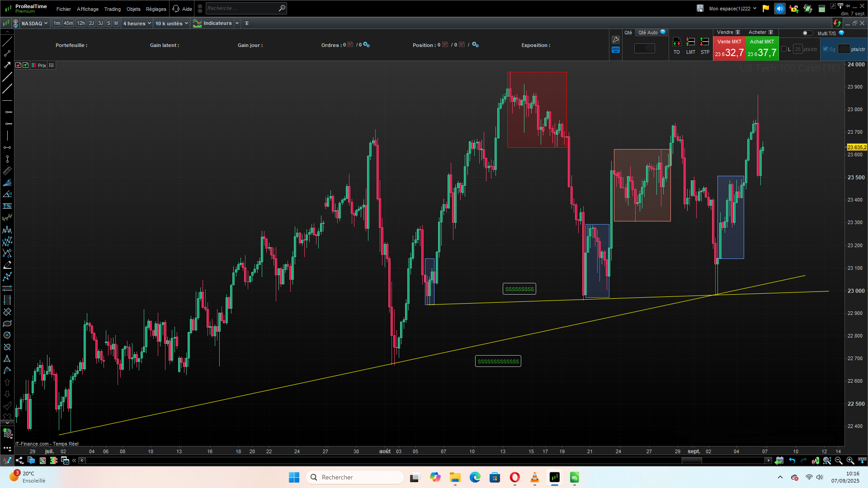Enable the L limit checkbox
The height and width of the screenshot is (488, 868).
pyautogui.click(x=784, y=49)
